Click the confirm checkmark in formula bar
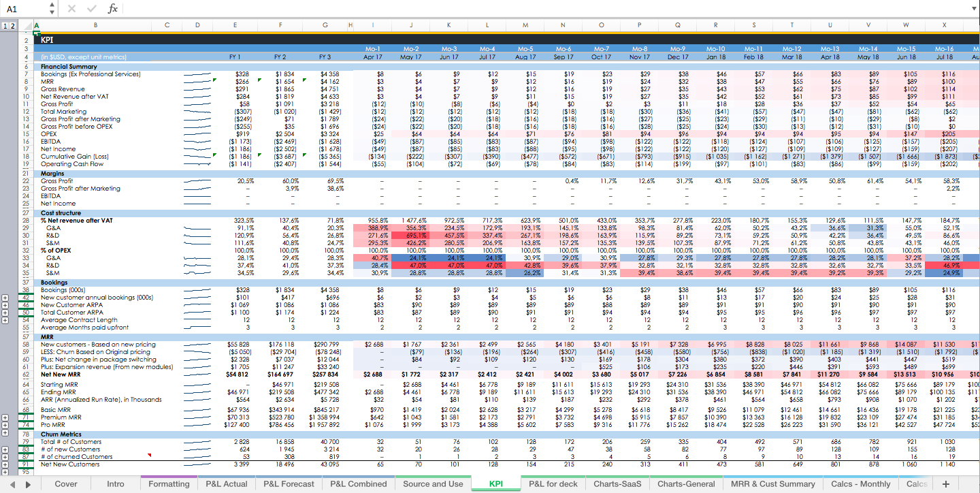The image size is (980, 493). (92, 9)
